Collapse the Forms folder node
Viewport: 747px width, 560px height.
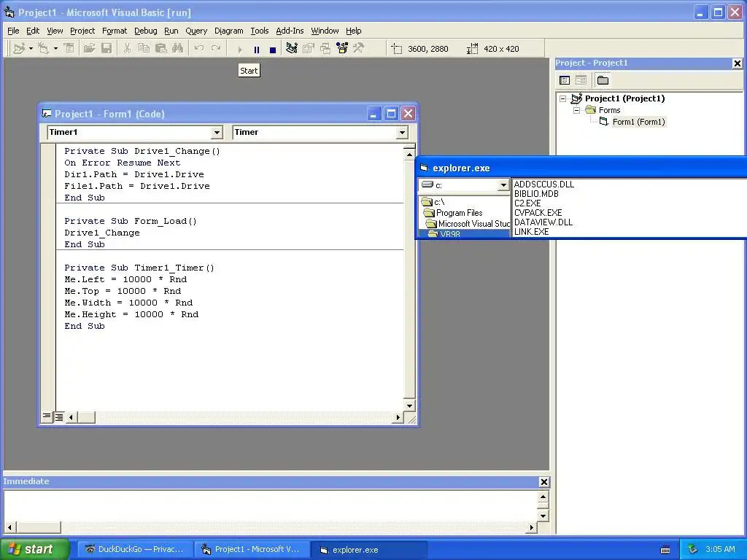pos(576,110)
